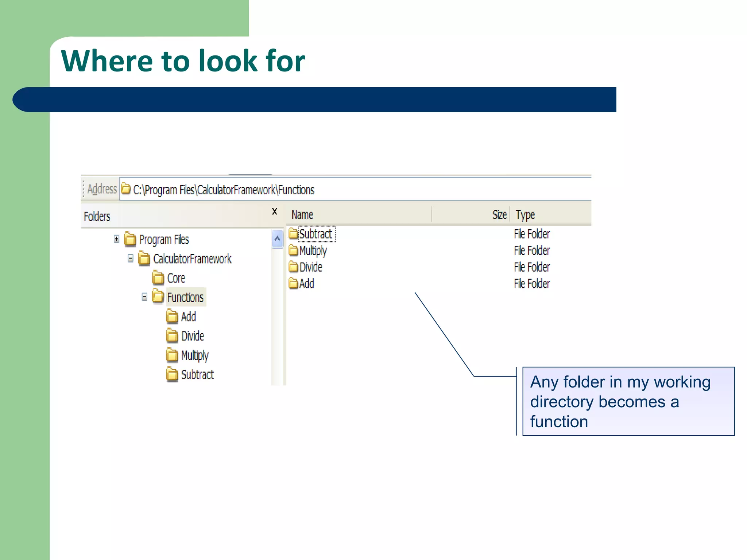Close the Folders pane with X
The height and width of the screenshot is (560, 747).
[275, 211]
